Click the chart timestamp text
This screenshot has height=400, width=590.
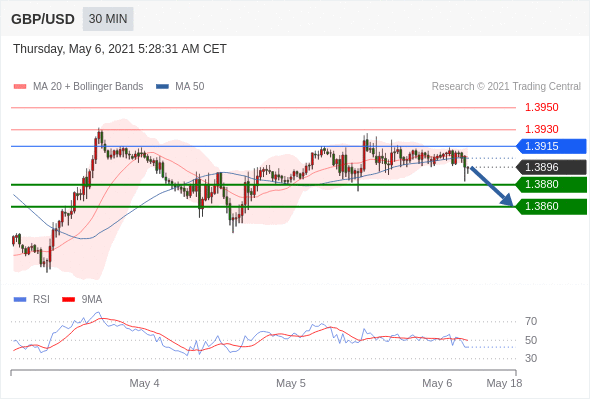tap(120, 49)
